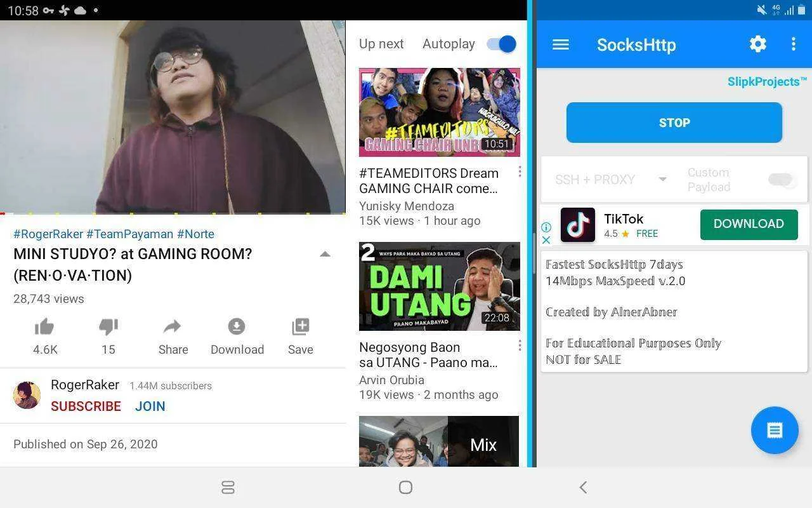Toggle the Autoplay switch

501,44
